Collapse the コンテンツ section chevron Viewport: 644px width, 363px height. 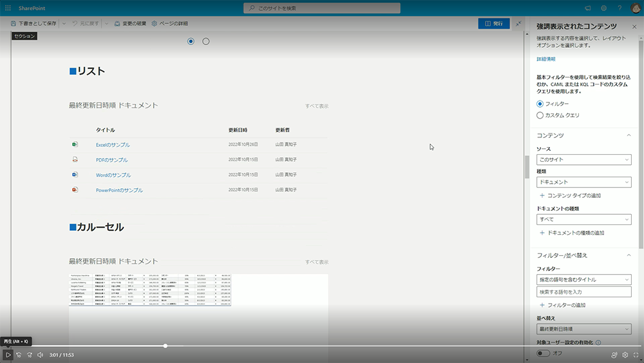click(x=629, y=135)
